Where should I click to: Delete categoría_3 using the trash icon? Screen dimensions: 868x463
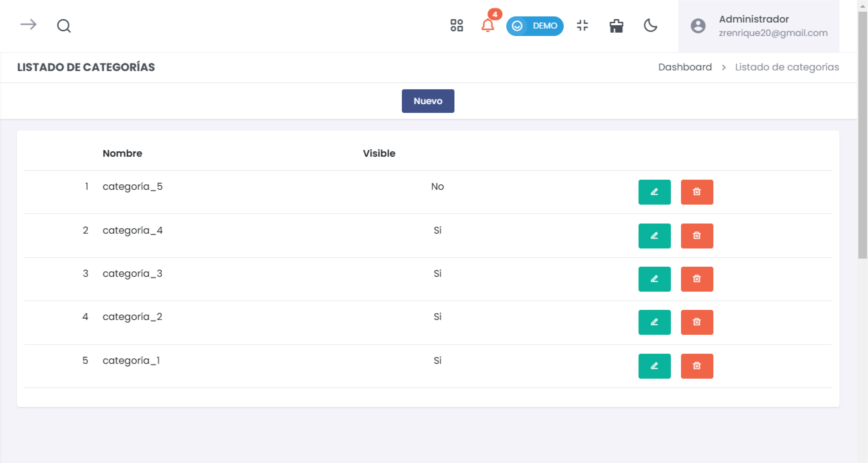point(697,279)
